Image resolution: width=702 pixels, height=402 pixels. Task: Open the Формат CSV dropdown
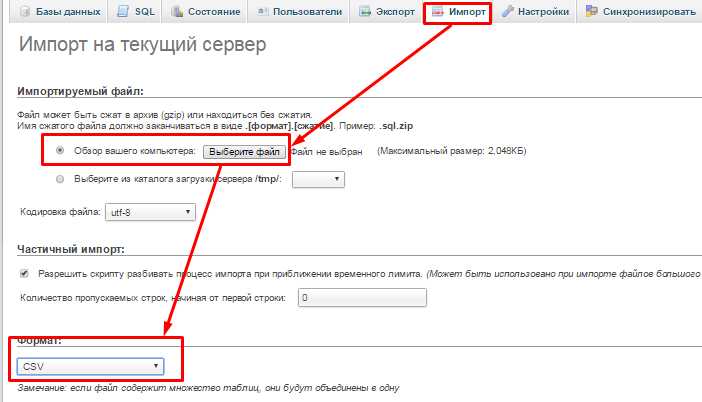(90, 366)
